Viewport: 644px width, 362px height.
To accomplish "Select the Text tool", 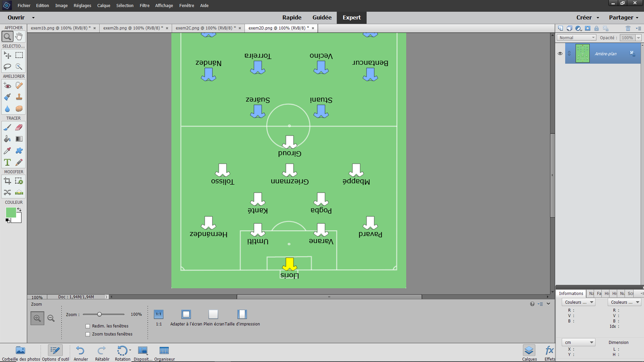I will tap(7, 162).
